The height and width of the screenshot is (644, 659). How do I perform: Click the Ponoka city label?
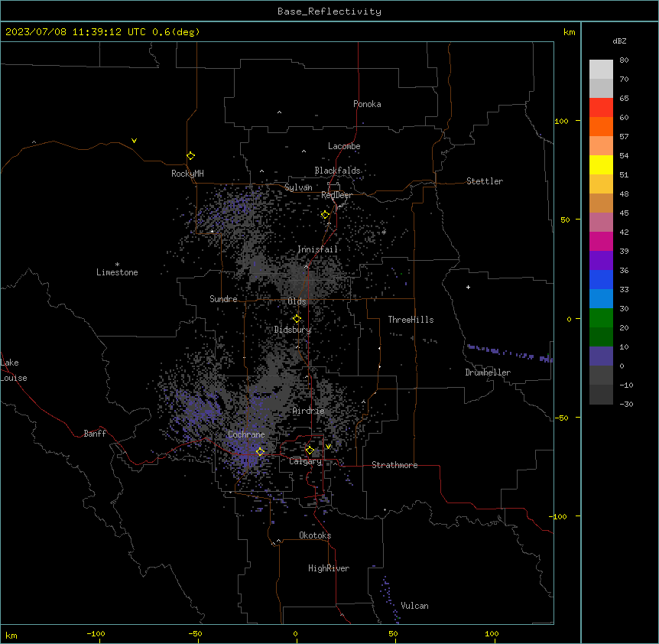367,104
